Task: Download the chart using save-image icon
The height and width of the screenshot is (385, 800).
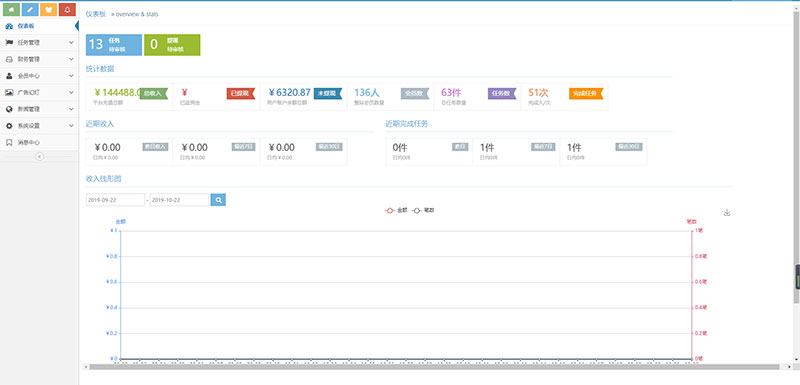Action: coord(727,213)
